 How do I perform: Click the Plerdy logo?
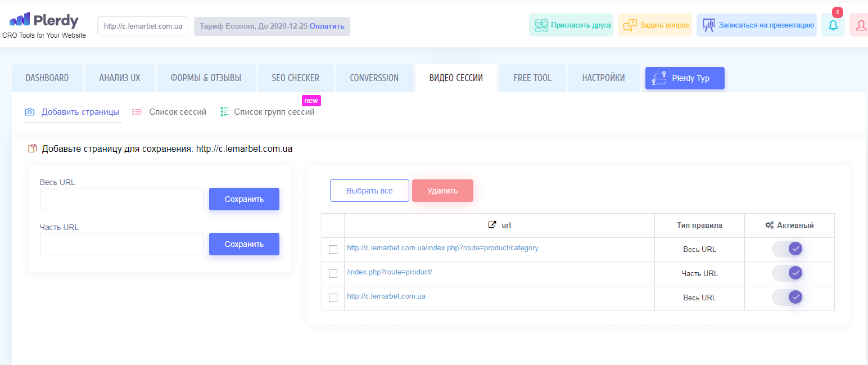click(x=44, y=21)
